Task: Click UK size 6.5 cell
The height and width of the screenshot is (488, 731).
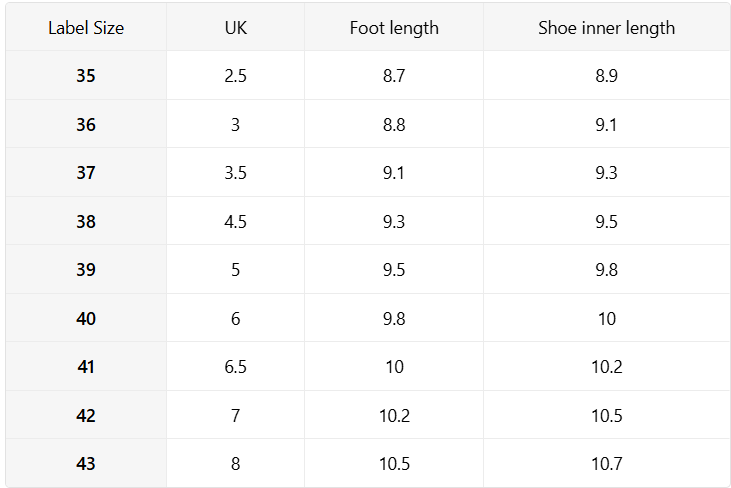Action: coord(235,367)
